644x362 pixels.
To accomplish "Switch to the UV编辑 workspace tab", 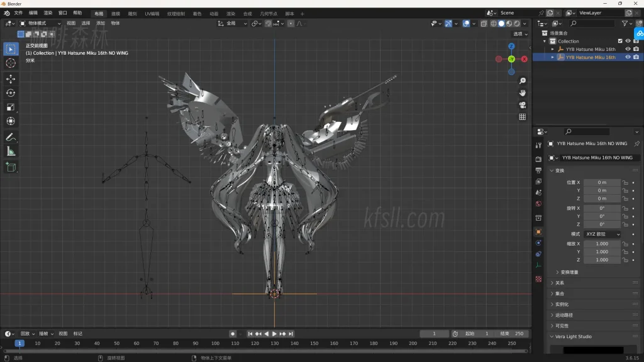I will click(152, 13).
